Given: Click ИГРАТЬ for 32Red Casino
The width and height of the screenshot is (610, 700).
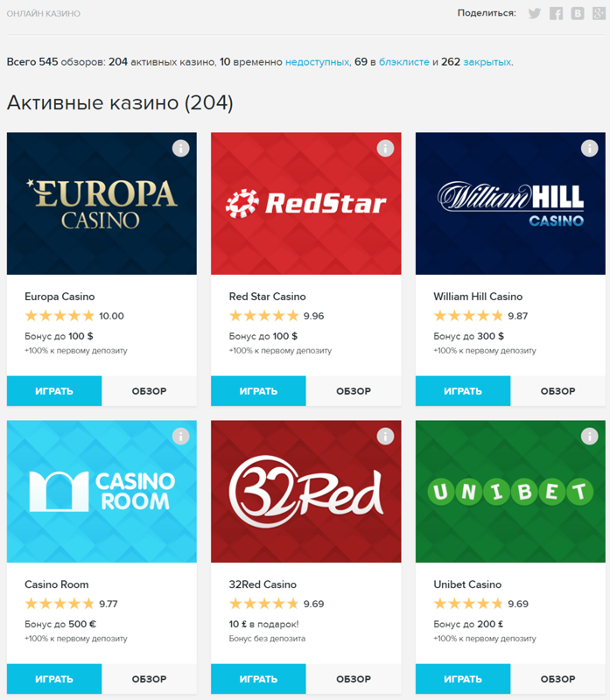Looking at the screenshot, I should [258, 679].
